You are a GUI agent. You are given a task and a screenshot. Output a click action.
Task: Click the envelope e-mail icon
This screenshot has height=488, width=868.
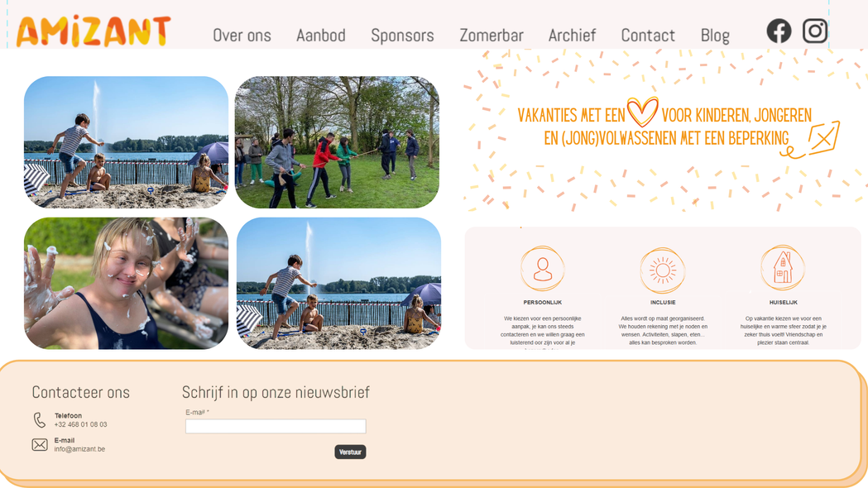pyautogui.click(x=39, y=445)
